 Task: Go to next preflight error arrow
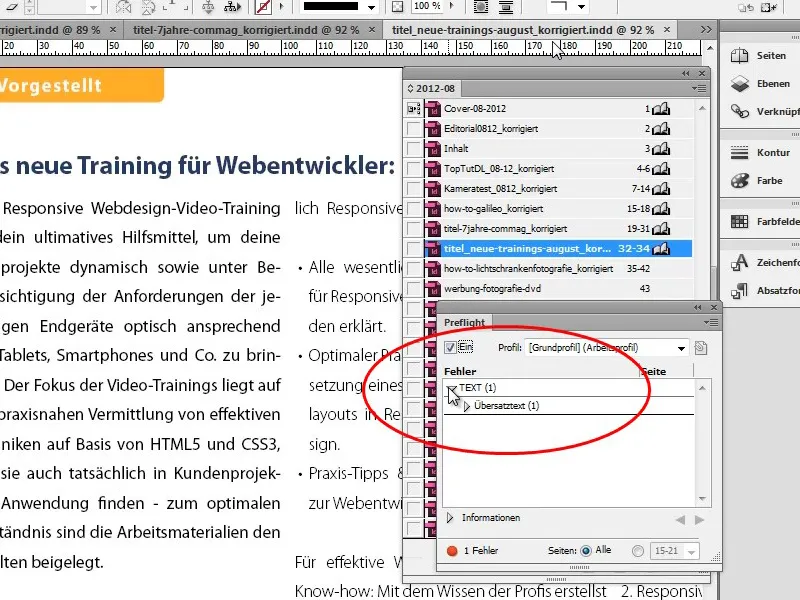(699, 520)
